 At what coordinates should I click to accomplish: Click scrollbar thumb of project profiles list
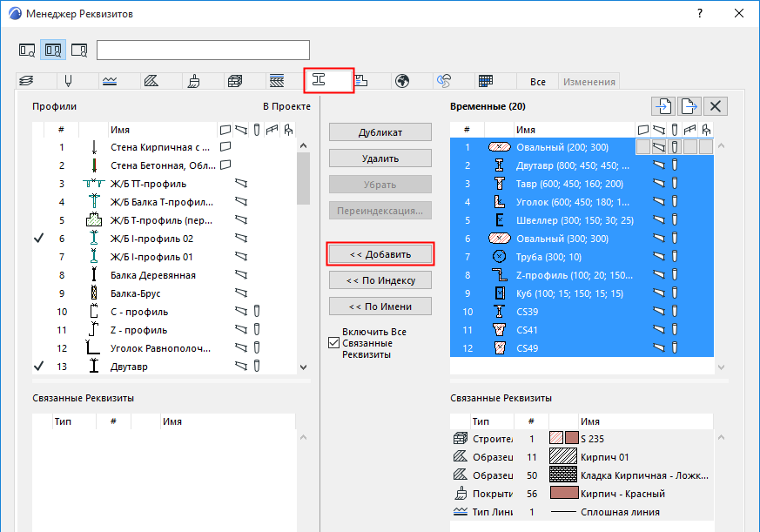[304, 178]
